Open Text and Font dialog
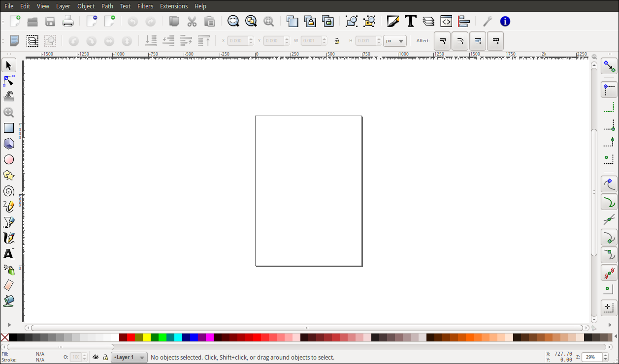Image resolution: width=619 pixels, height=364 pixels. [x=411, y=21]
